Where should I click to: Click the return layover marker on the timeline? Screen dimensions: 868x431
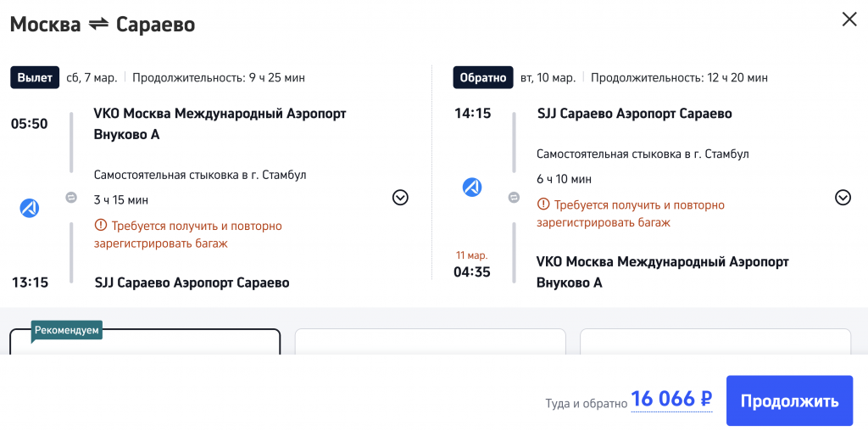click(514, 198)
